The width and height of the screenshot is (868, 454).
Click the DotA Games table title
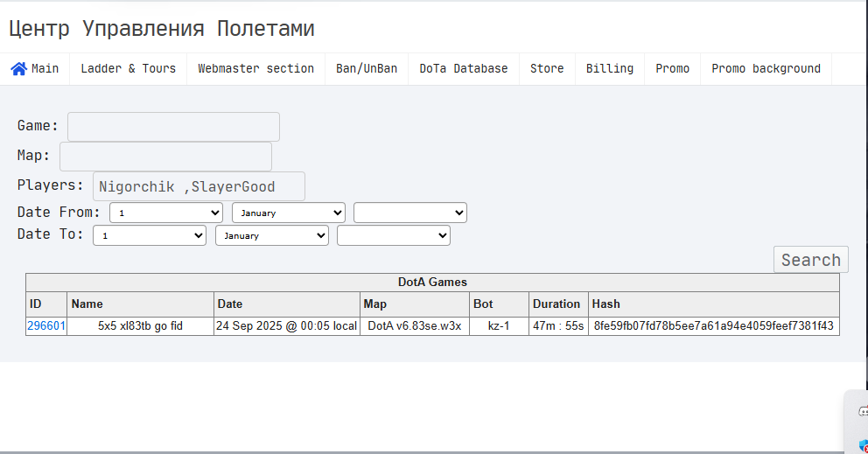tap(432, 282)
